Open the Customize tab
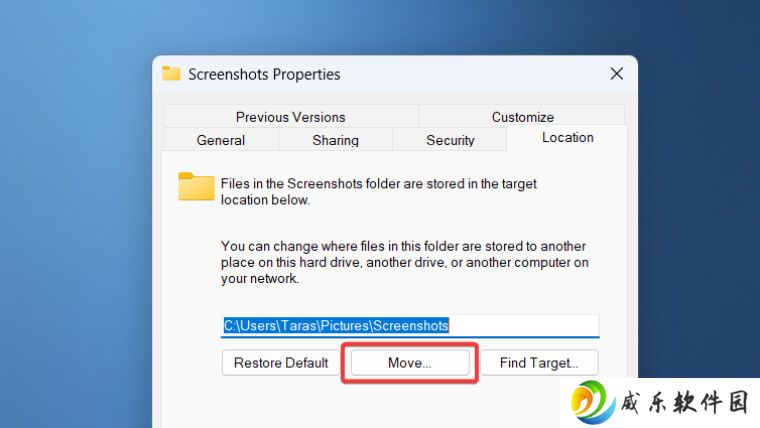The height and width of the screenshot is (428, 760). (x=522, y=117)
